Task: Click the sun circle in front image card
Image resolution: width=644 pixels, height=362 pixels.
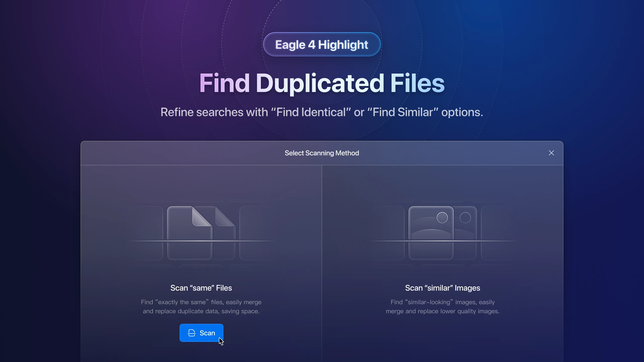Action: click(442, 218)
